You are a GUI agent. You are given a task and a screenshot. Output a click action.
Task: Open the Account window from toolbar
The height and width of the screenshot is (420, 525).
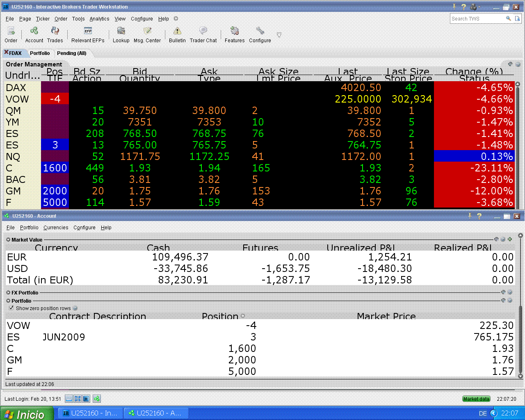[x=34, y=31]
